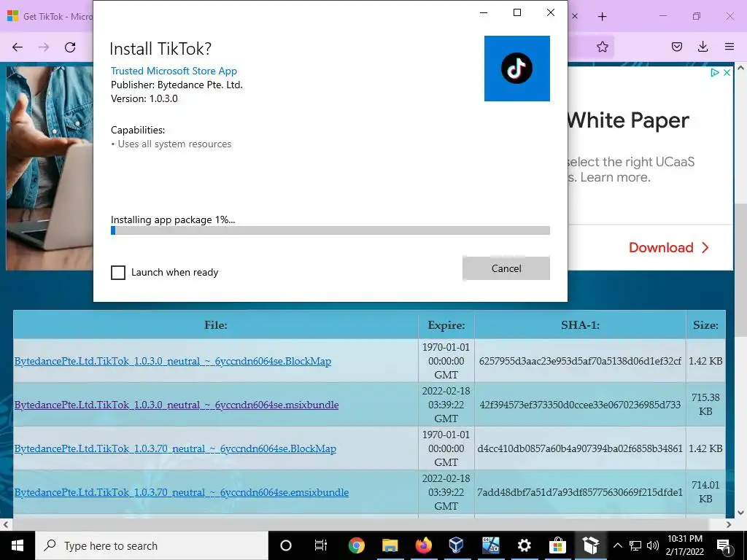
Task: Cancel the TikTok installation
Action: [x=506, y=268]
